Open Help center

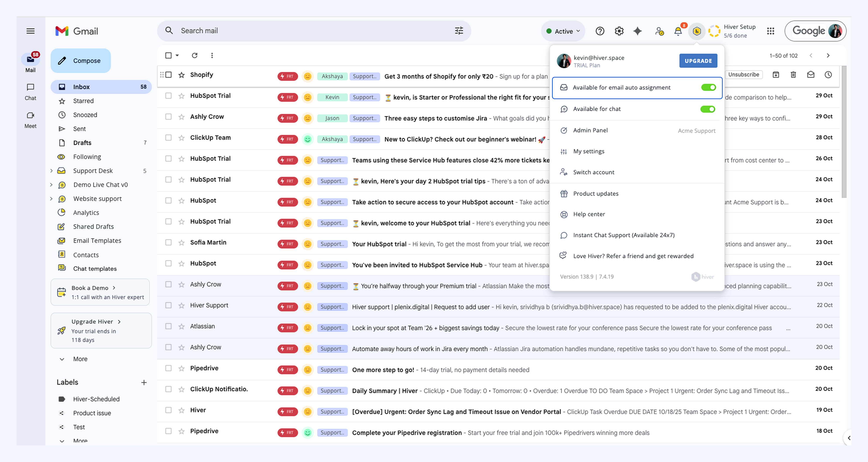tap(637, 214)
